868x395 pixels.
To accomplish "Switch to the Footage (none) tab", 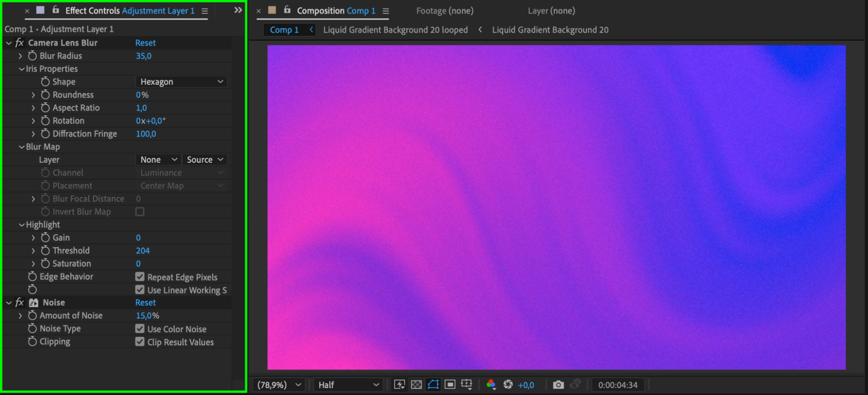I will pos(445,11).
